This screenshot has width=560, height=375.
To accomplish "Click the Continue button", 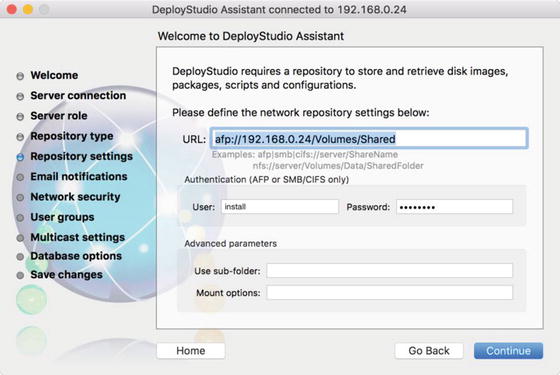I will tap(508, 351).
